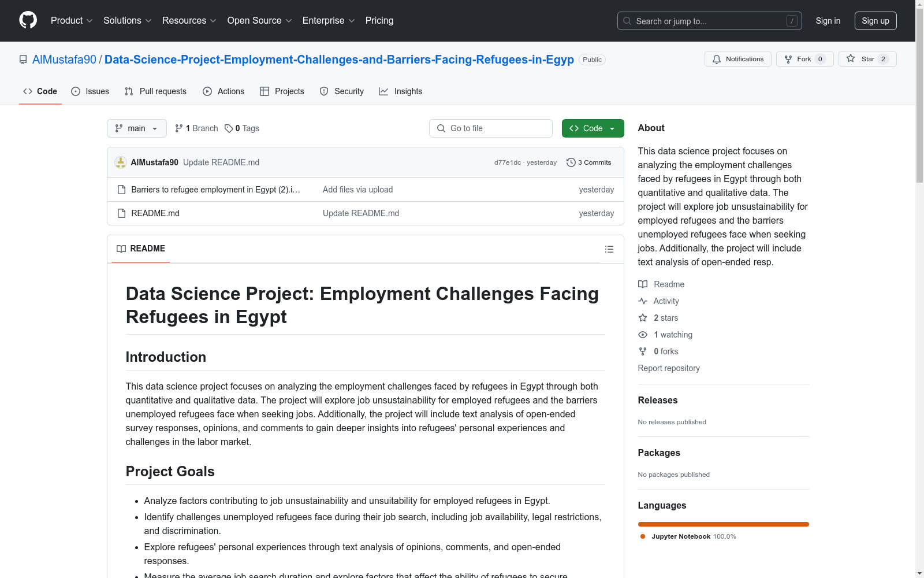
Task: Open the README outline list icon
Action: 609,249
